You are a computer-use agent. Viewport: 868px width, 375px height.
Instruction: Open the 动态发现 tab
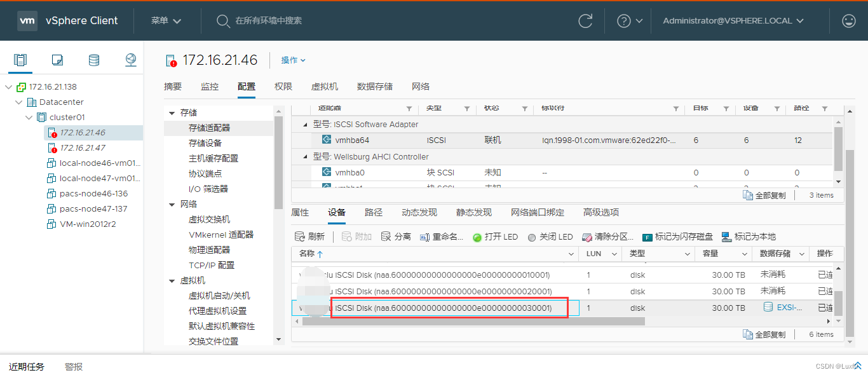pos(419,212)
